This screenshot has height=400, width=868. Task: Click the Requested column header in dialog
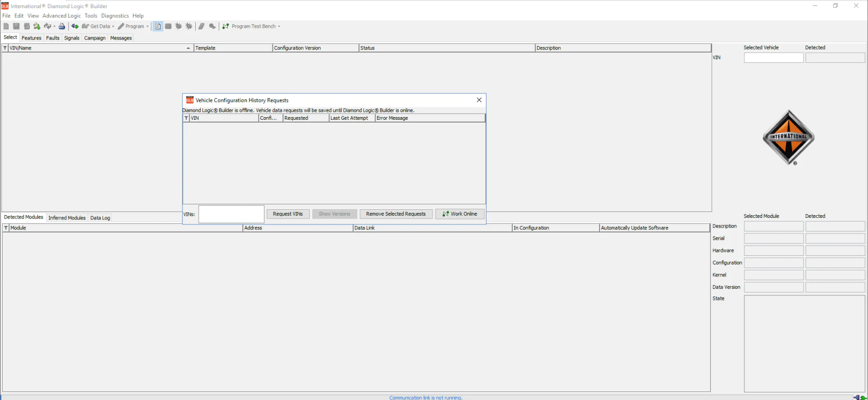[306, 118]
